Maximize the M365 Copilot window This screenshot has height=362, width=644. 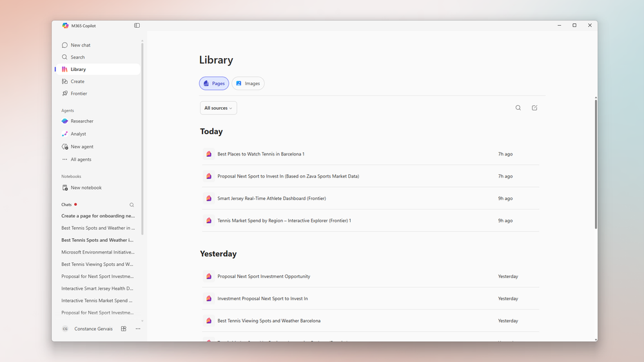[x=574, y=25]
